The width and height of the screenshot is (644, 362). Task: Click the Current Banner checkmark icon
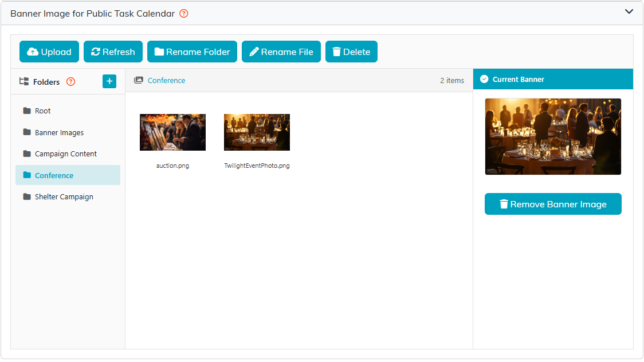coord(484,79)
